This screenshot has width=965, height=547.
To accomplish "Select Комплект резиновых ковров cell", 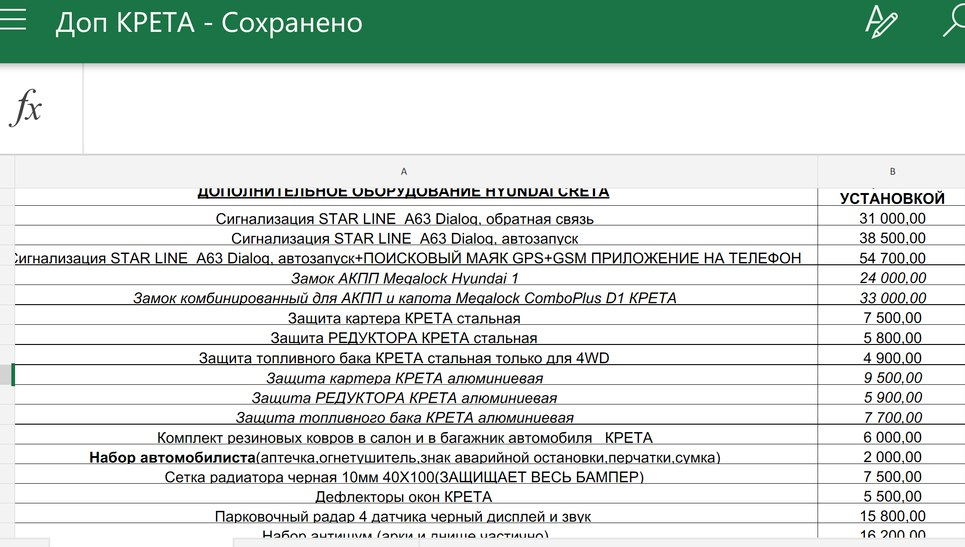I will (416, 434).
